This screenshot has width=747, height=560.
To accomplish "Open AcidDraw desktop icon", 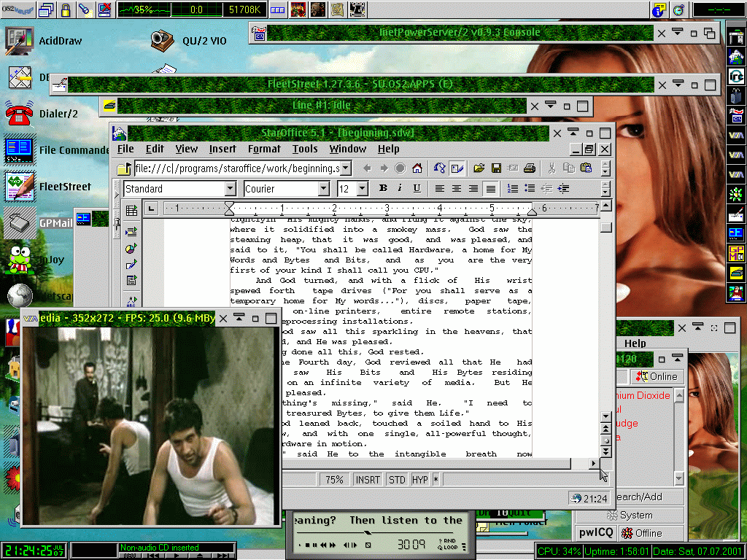I will (19, 41).
